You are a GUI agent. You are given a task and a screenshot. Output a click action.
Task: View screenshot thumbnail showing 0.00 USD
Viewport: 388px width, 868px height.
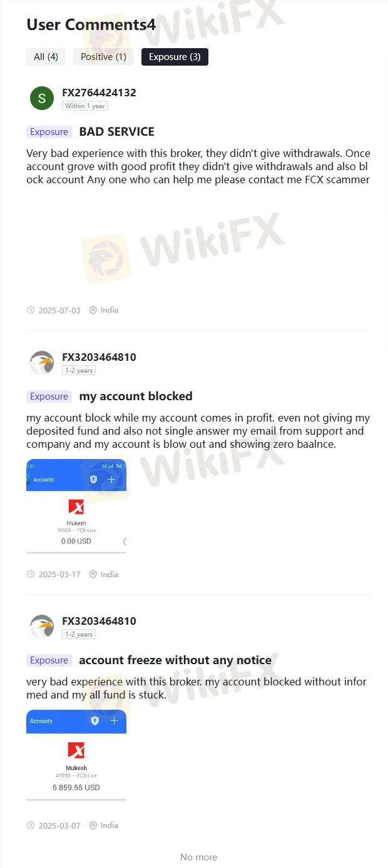click(x=76, y=506)
